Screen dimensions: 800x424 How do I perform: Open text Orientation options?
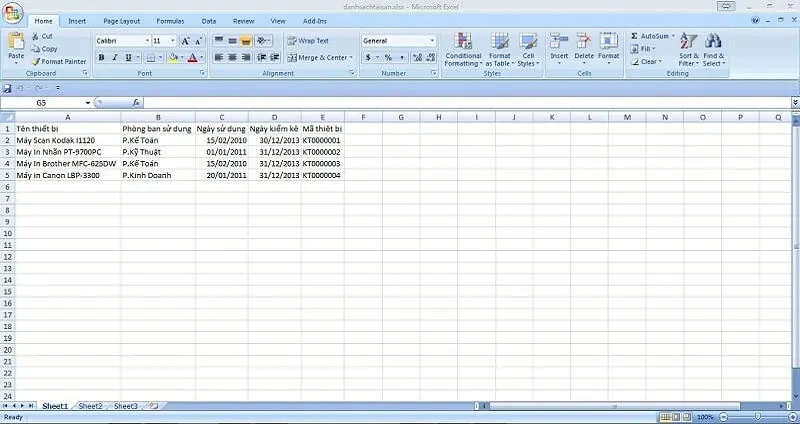click(x=263, y=41)
